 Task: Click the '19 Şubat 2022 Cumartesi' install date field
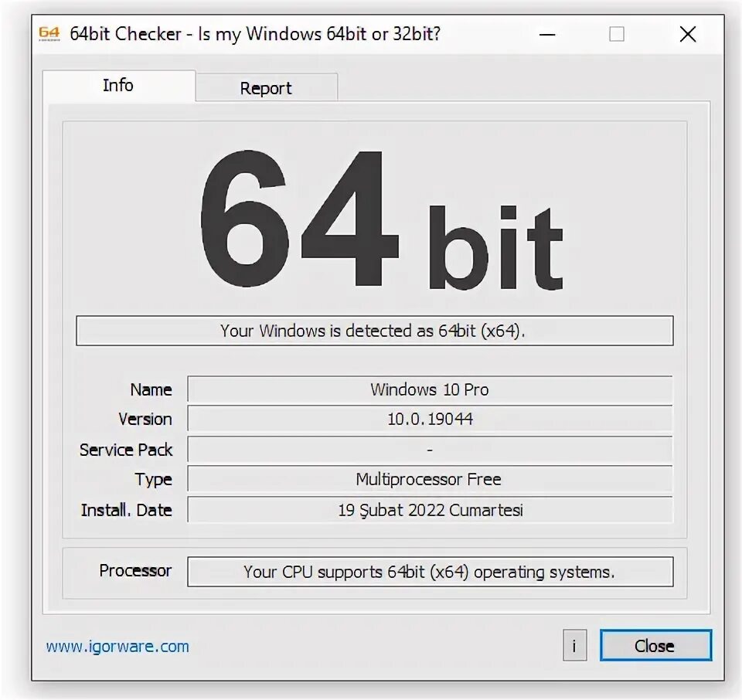click(x=430, y=510)
